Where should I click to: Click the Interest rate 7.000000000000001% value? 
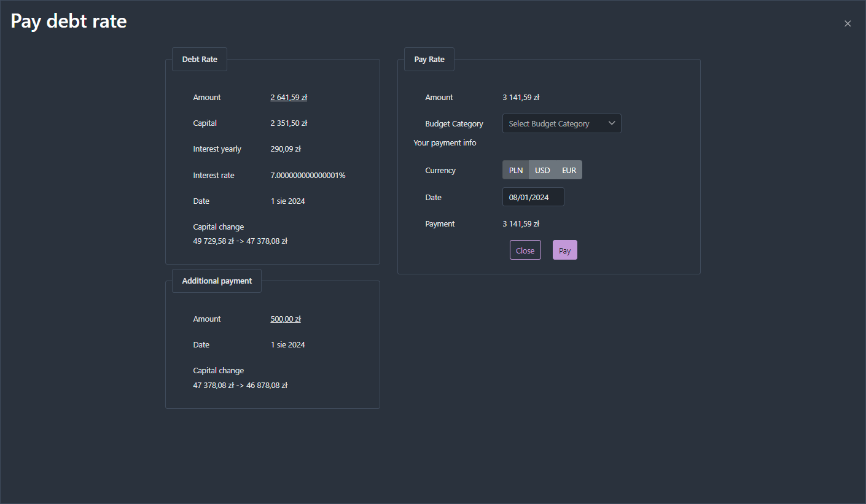pyautogui.click(x=308, y=175)
